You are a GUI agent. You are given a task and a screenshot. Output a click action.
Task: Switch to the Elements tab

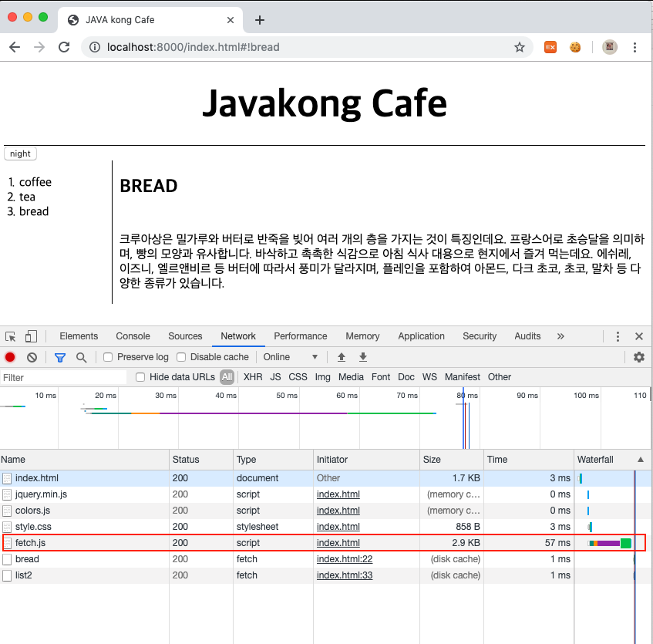tap(79, 336)
